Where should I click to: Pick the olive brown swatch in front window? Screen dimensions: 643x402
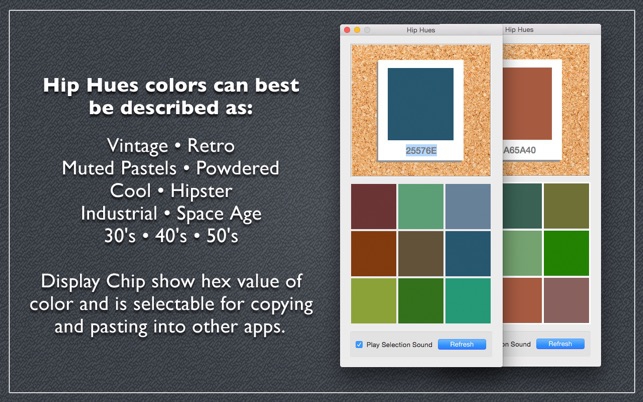[421, 254]
